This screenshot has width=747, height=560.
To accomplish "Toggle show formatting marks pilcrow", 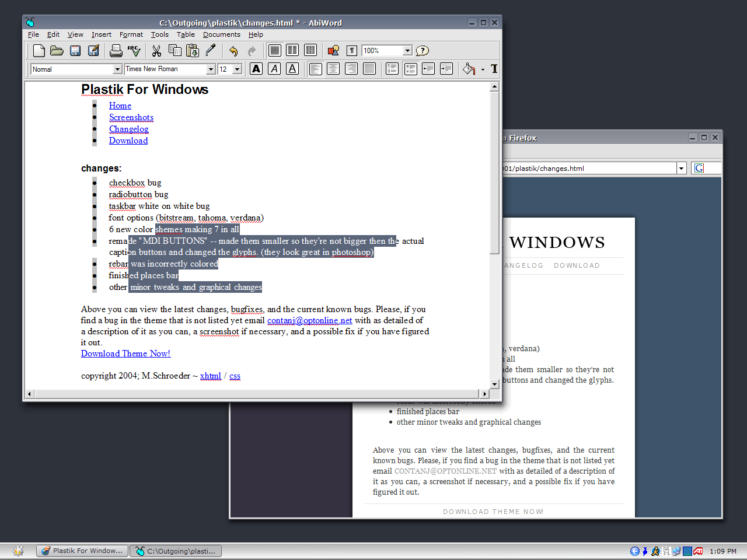I will 351,51.
